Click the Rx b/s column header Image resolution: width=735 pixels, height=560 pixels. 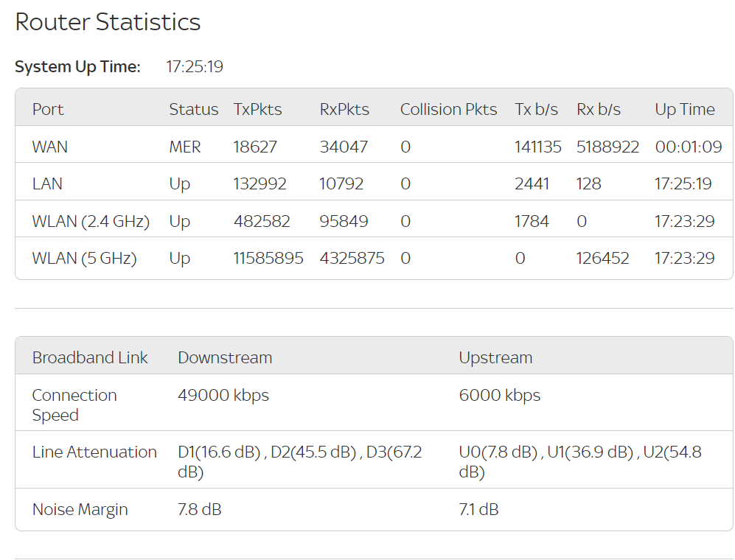click(599, 110)
